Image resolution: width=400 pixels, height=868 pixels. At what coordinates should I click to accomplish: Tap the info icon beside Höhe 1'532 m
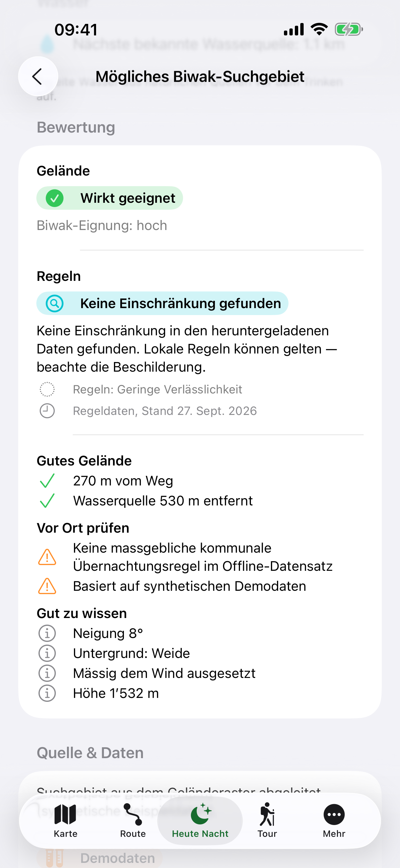point(47,693)
